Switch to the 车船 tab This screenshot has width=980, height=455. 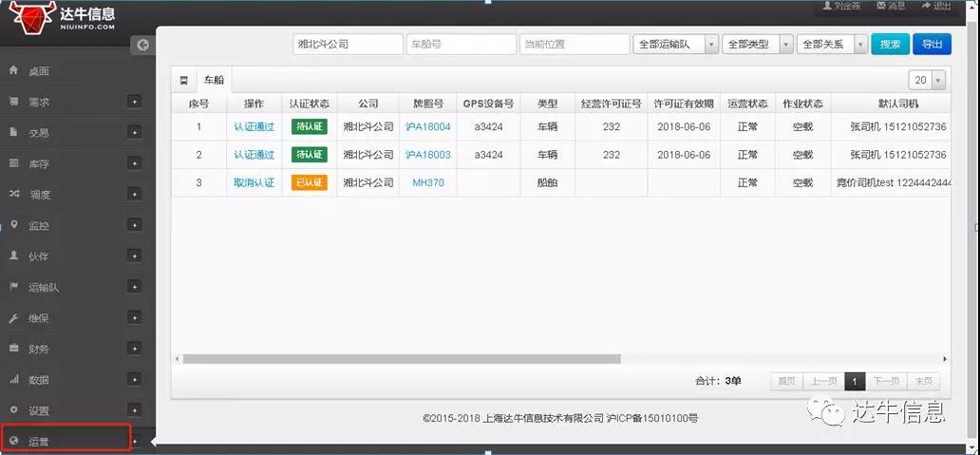214,81
